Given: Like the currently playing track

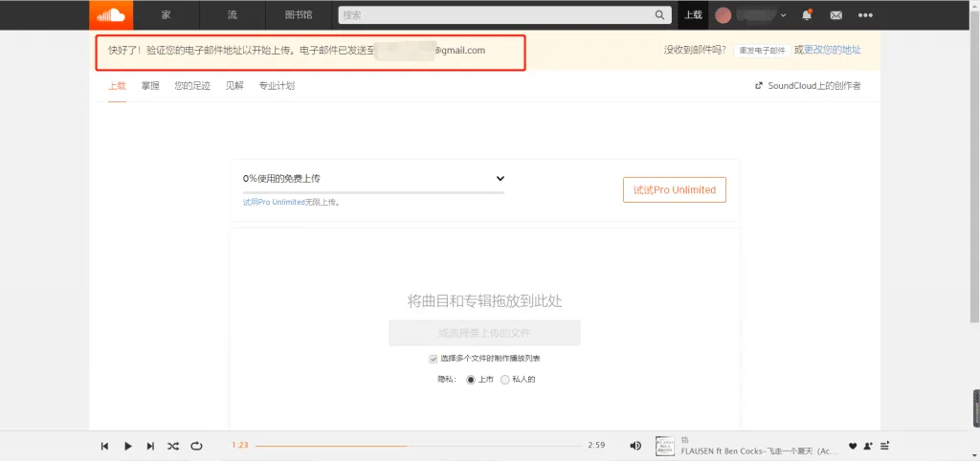Looking at the screenshot, I should tap(853, 446).
